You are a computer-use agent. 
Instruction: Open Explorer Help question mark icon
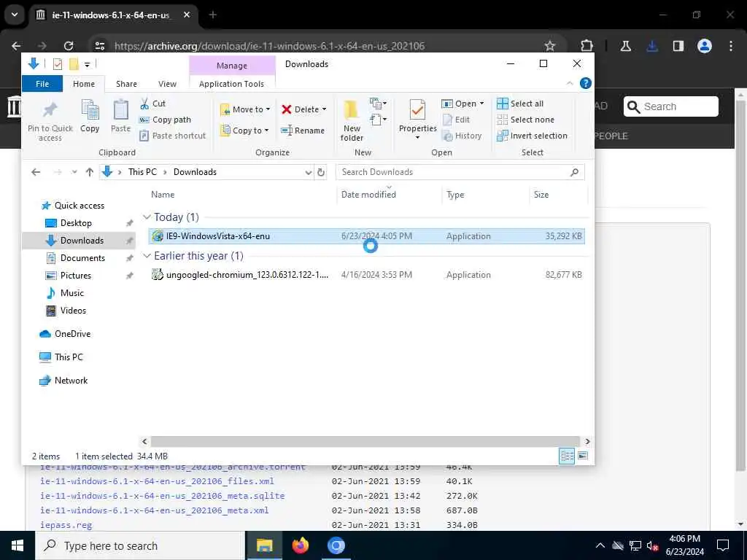click(586, 83)
